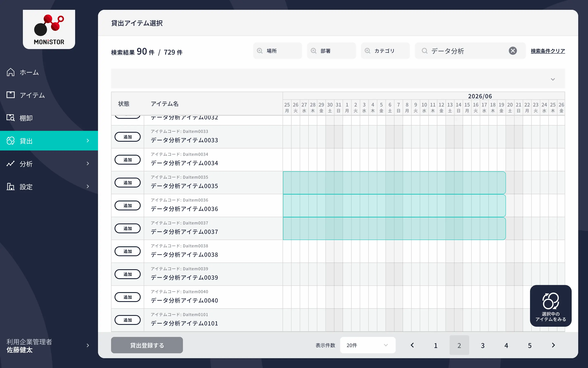588x368 pixels.
Task: Click the magnifier icon in 場所 filter
Action: pyautogui.click(x=260, y=51)
